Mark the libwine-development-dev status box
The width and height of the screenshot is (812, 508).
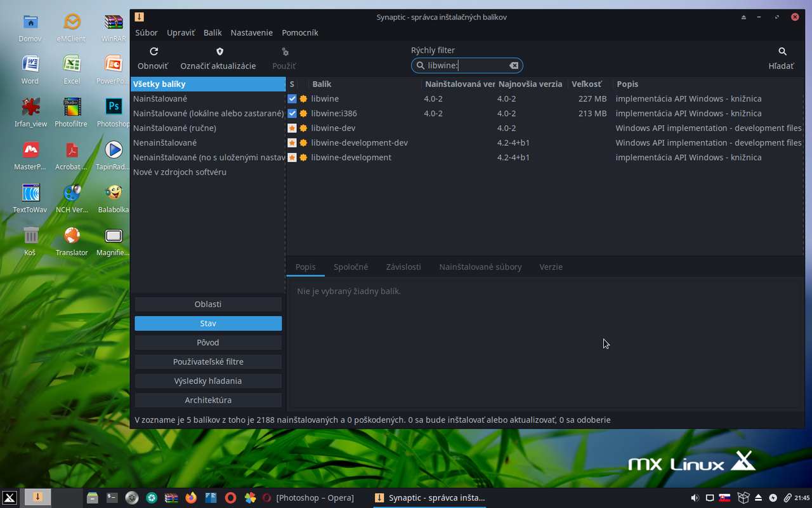coord(292,143)
